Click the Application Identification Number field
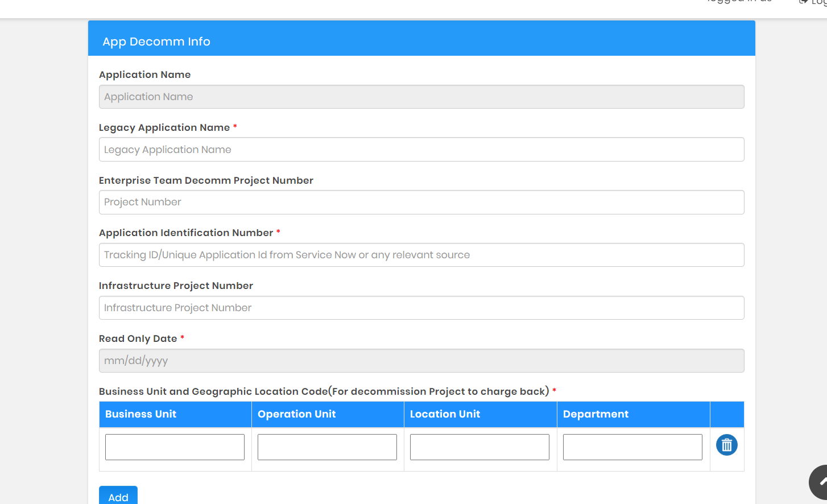The width and height of the screenshot is (827, 504). (x=421, y=254)
